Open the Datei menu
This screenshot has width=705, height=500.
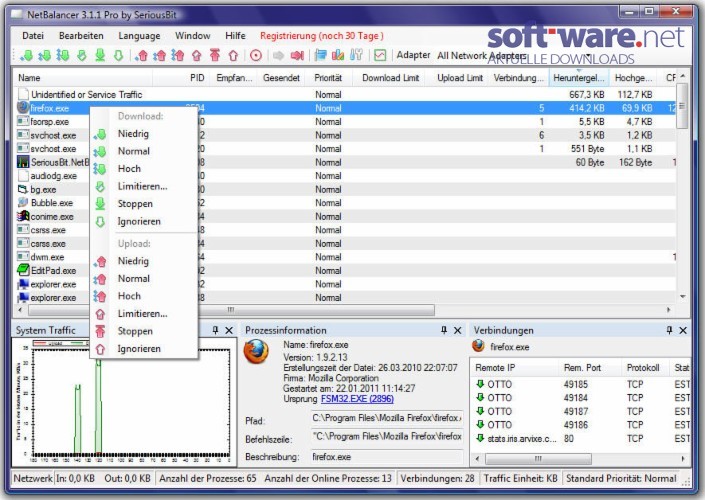pos(33,36)
